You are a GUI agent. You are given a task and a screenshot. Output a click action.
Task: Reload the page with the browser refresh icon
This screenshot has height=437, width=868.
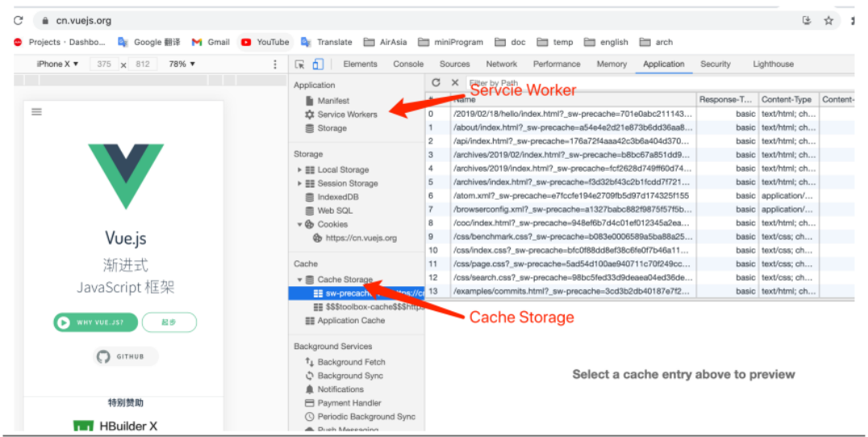coord(19,20)
